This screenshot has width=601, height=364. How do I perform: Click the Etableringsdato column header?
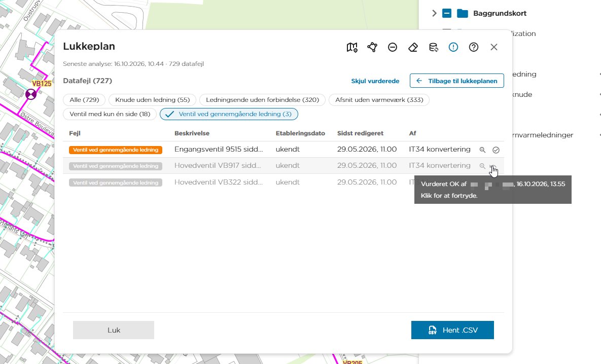pos(300,133)
